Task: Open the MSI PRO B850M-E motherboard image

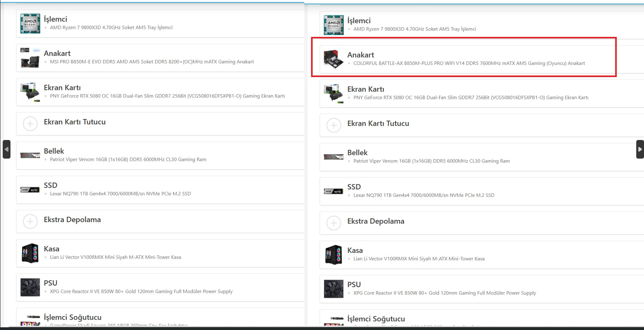Action: point(30,58)
